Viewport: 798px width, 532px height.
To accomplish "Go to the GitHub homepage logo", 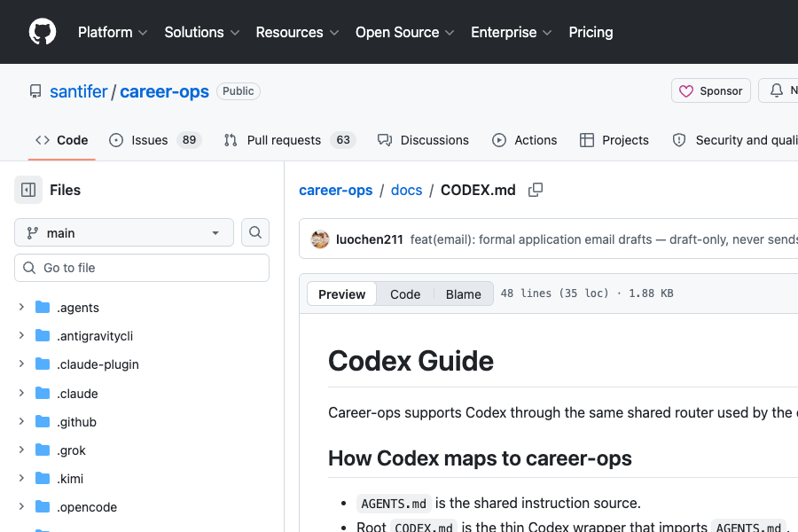I will (x=43, y=32).
